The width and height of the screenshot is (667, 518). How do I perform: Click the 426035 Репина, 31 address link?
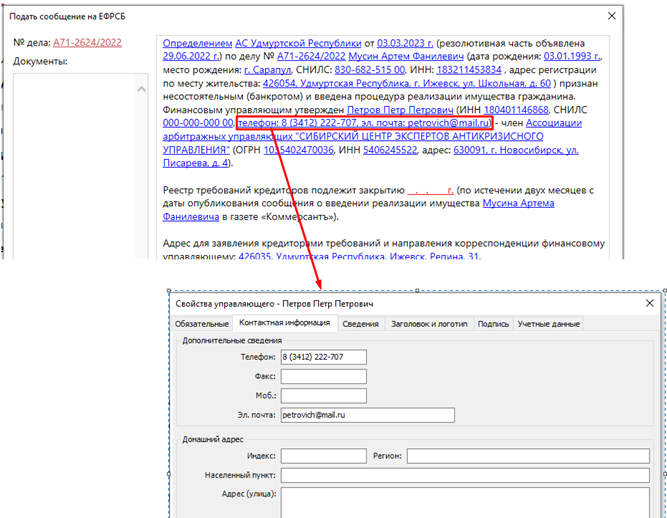pyautogui.click(x=359, y=256)
